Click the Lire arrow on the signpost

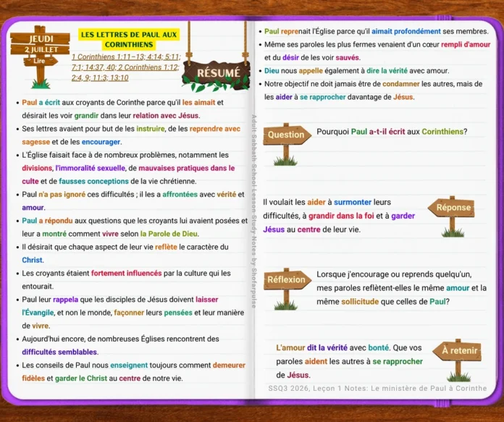point(40,61)
